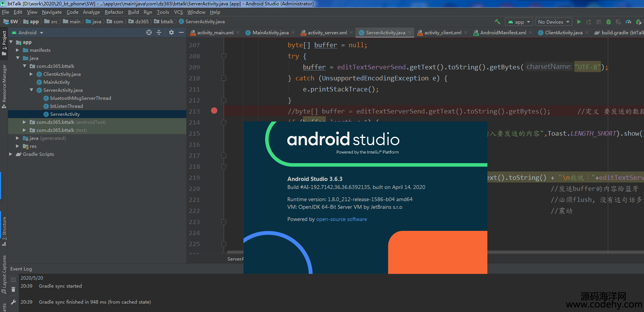
Task: Click the Apply Code Changes icon
Action: tap(599, 22)
